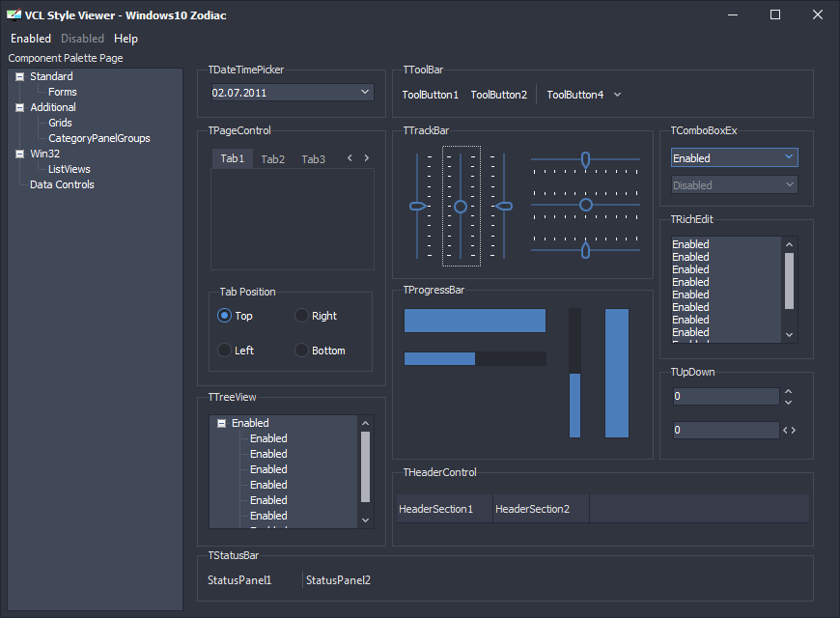
Task: Click the middle horizontal trackbar round thumb
Action: (x=586, y=205)
